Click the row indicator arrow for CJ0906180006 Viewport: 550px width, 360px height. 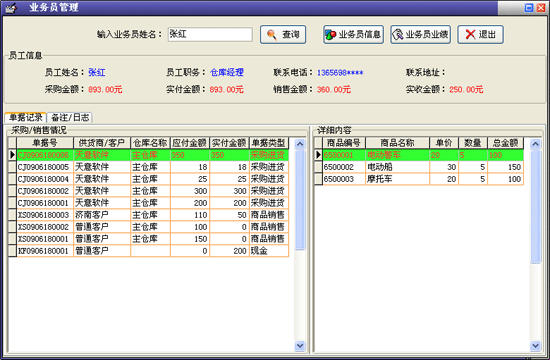click(12, 155)
